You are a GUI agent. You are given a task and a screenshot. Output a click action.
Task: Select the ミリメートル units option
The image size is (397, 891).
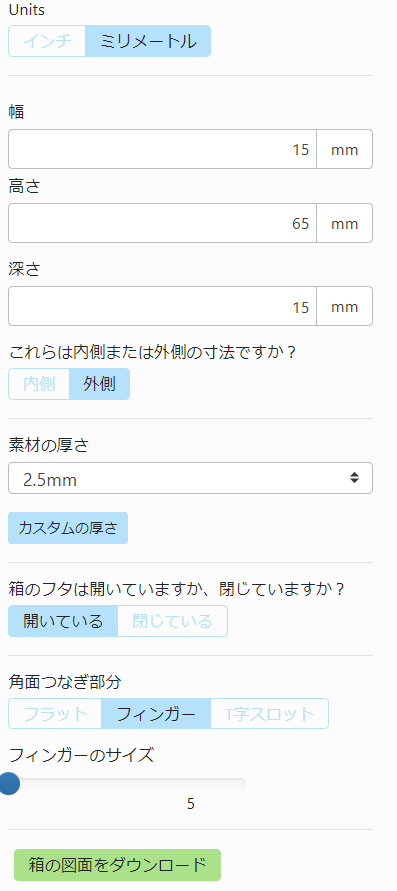[x=148, y=41]
